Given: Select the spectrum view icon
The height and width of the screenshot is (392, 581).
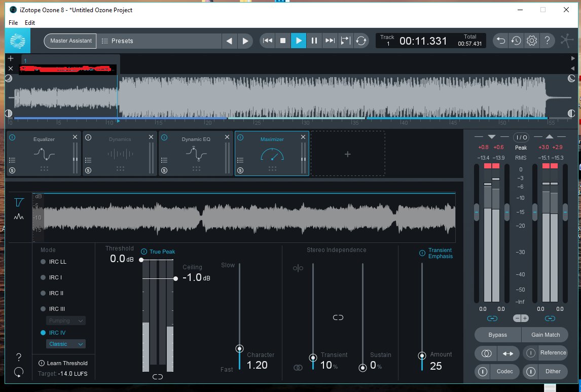Looking at the screenshot, I should (19, 217).
